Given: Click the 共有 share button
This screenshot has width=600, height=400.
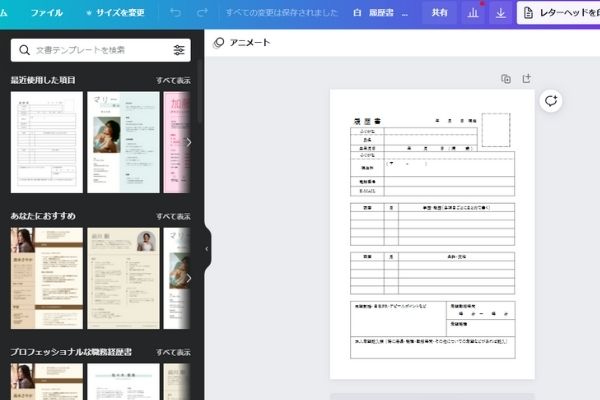Looking at the screenshot, I should click(439, 13).
